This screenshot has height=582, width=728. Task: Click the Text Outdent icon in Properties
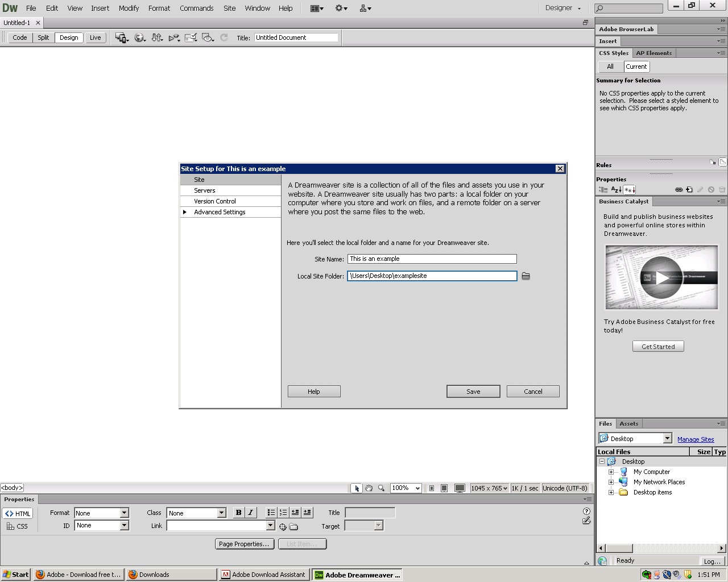[295, 513]
